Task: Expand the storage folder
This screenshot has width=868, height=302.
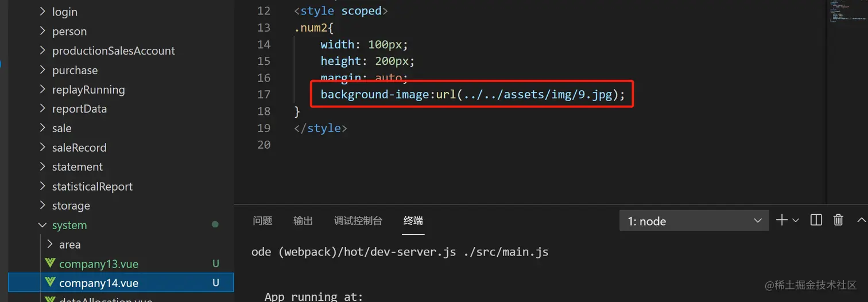Action: 71,206
